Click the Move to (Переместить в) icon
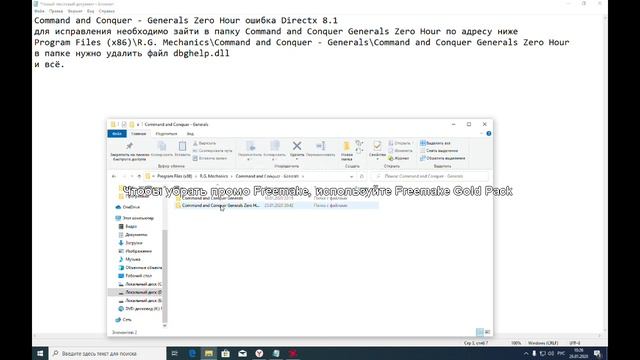 pyautogui.click(x=250, y=146)
